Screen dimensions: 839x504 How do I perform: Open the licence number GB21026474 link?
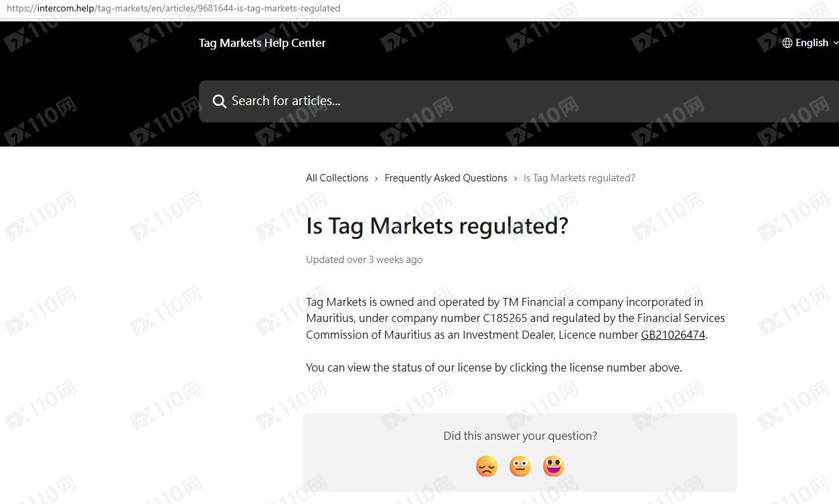coord(673,335)
